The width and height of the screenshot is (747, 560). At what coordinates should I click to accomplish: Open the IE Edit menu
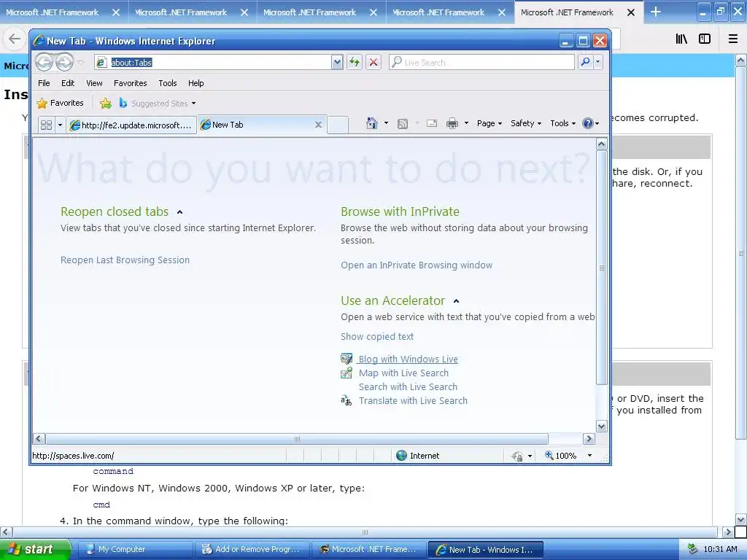coord(68,83)
